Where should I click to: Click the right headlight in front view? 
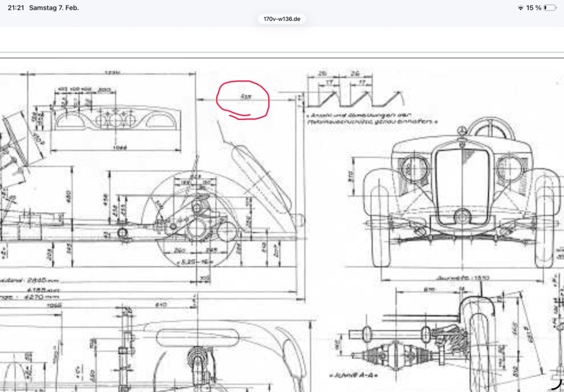pos(509,169)
